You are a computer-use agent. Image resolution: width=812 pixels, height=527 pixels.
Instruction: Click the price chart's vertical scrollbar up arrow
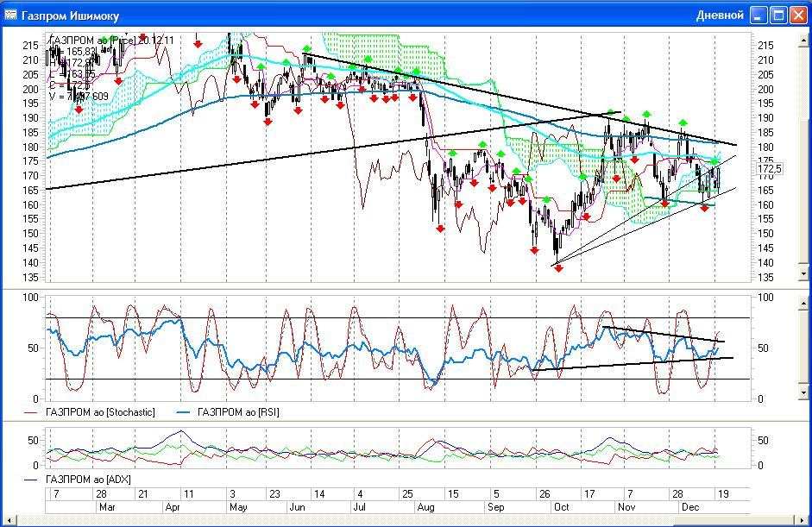pos(803,40)
